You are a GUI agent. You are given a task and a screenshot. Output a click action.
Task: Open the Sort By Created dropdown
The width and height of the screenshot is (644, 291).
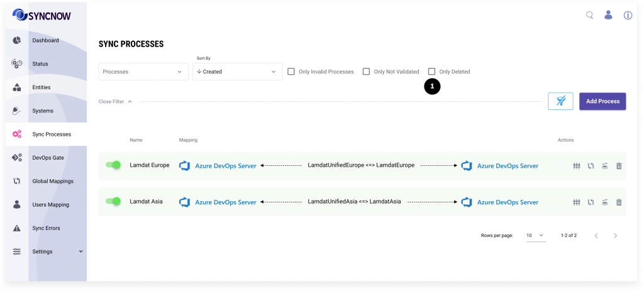tap(237, 72)
